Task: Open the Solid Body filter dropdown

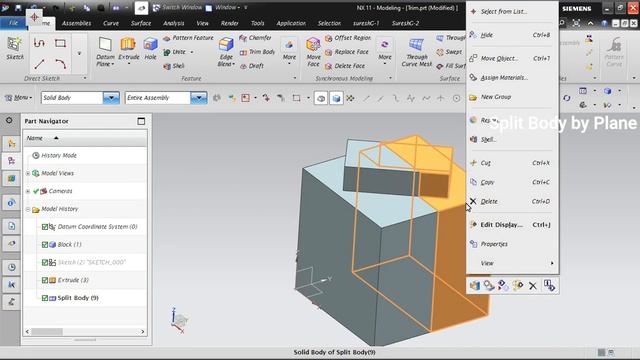Action: 111,98
